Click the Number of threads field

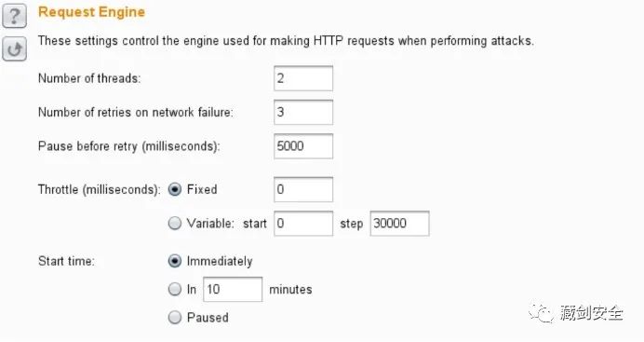(x=303, y=78)
